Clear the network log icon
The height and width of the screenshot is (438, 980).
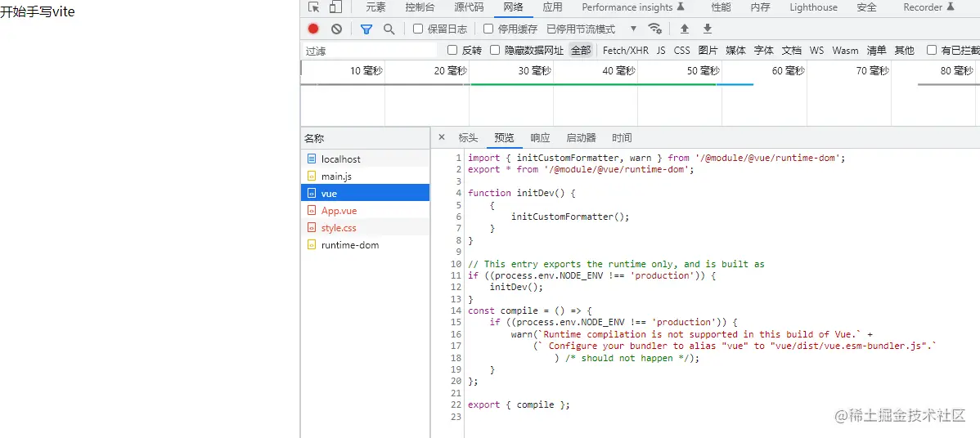tap(336, 29)
